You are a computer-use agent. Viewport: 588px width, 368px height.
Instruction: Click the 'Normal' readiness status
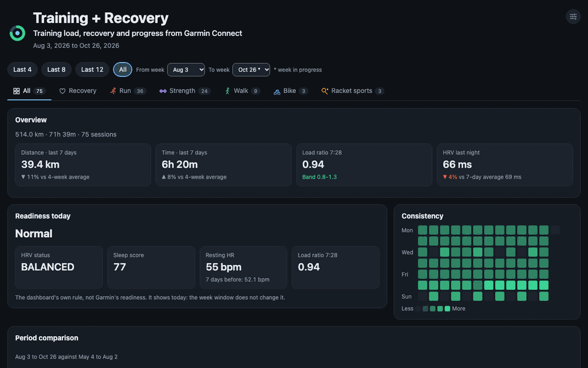(34, 234)
